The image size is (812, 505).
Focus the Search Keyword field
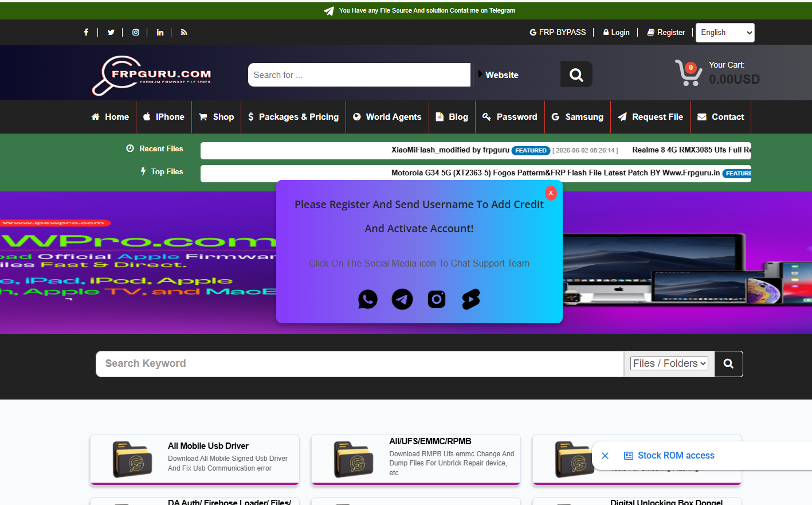pos(360,364)
